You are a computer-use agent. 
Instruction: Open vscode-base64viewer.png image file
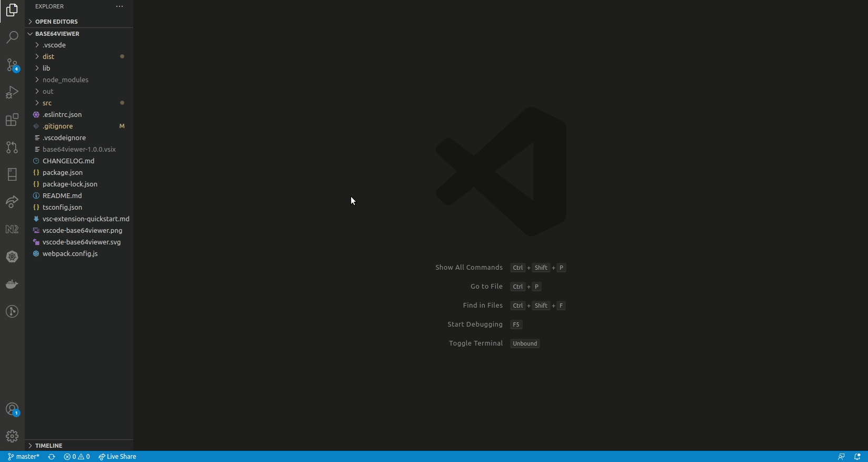(79, 230)
